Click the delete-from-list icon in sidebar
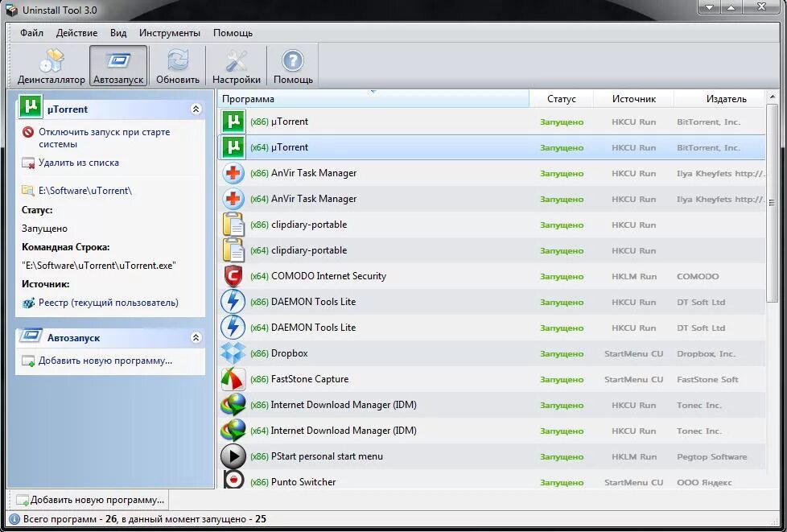This screenshot has width=787, height=532. 28,163
